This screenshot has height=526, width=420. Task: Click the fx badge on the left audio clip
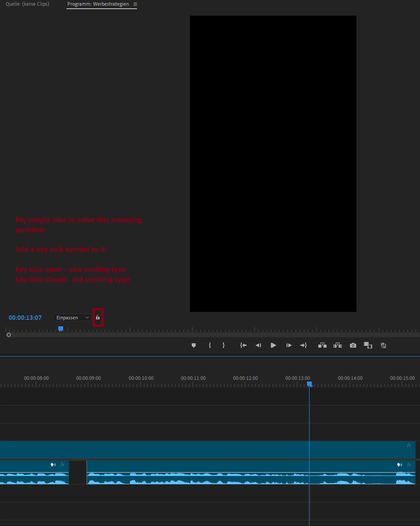[62, 465]
